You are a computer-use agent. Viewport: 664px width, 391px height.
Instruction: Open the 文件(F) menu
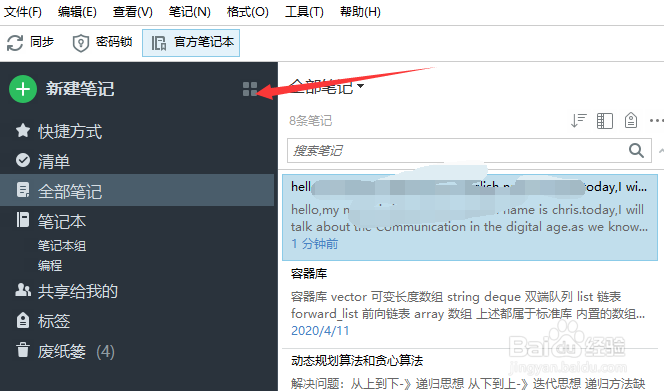coord(23,12)
